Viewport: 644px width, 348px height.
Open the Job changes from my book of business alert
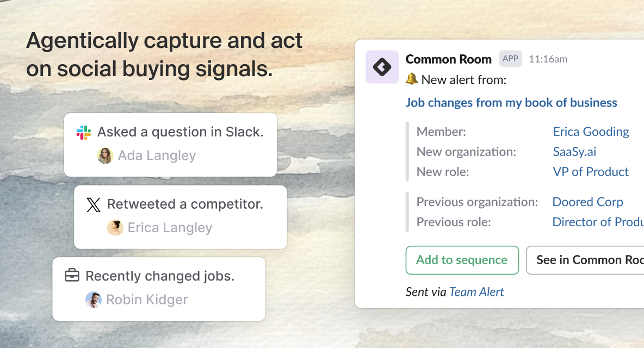coord(511,102)
